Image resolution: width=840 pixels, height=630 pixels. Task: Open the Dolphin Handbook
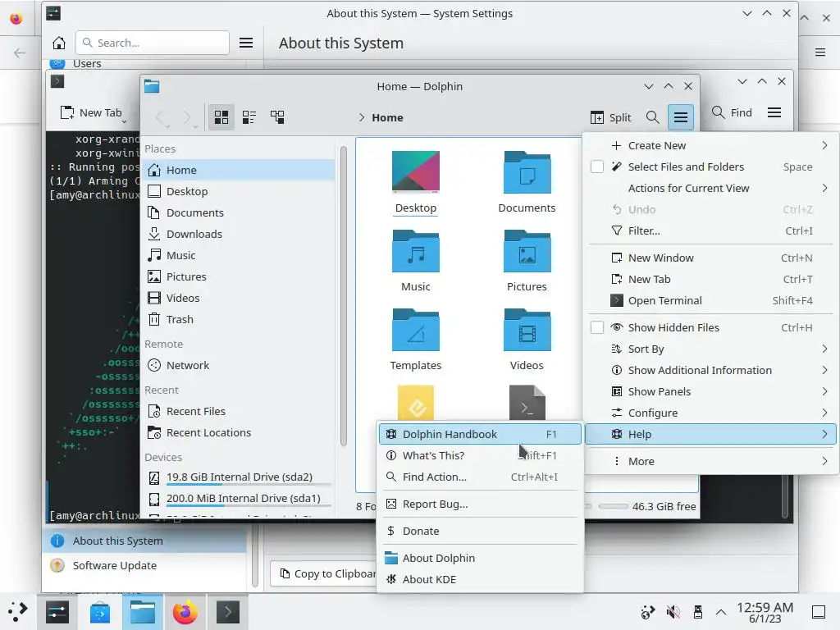click(480, 434)
